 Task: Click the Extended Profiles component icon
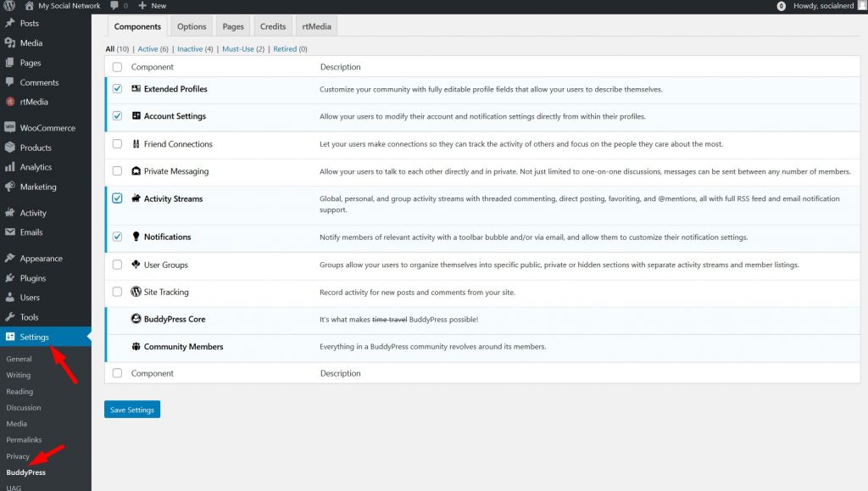tap(136, 88)
